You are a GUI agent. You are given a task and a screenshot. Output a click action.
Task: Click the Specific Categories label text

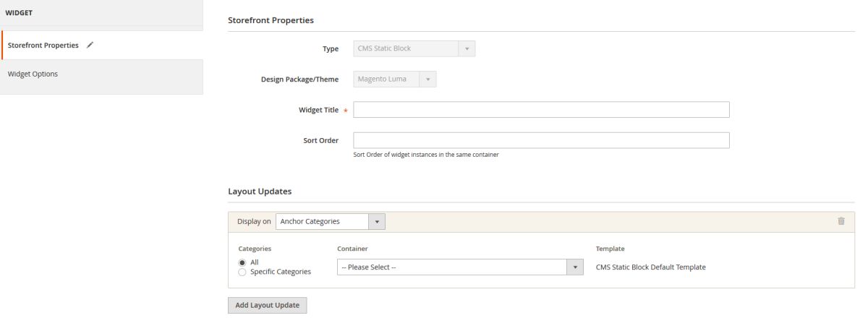click(281, 272)
